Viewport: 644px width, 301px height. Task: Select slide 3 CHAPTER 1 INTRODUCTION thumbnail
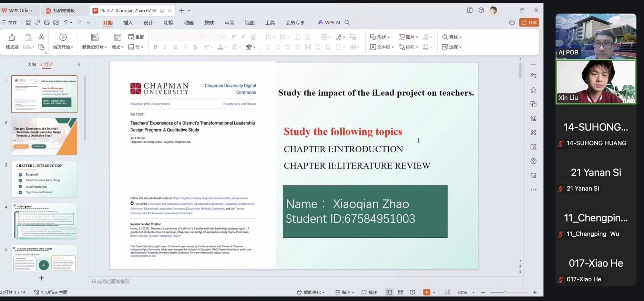(44, 179)
